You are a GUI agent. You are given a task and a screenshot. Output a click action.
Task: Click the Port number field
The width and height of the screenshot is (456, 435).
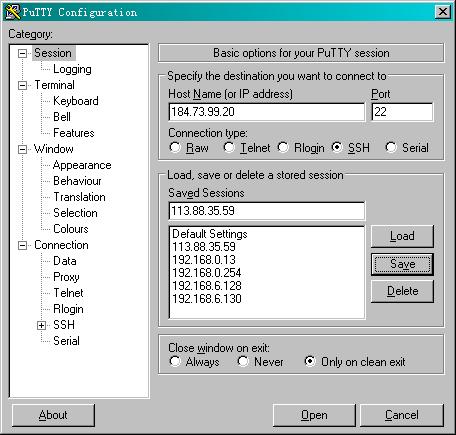[x=402, y=112]
